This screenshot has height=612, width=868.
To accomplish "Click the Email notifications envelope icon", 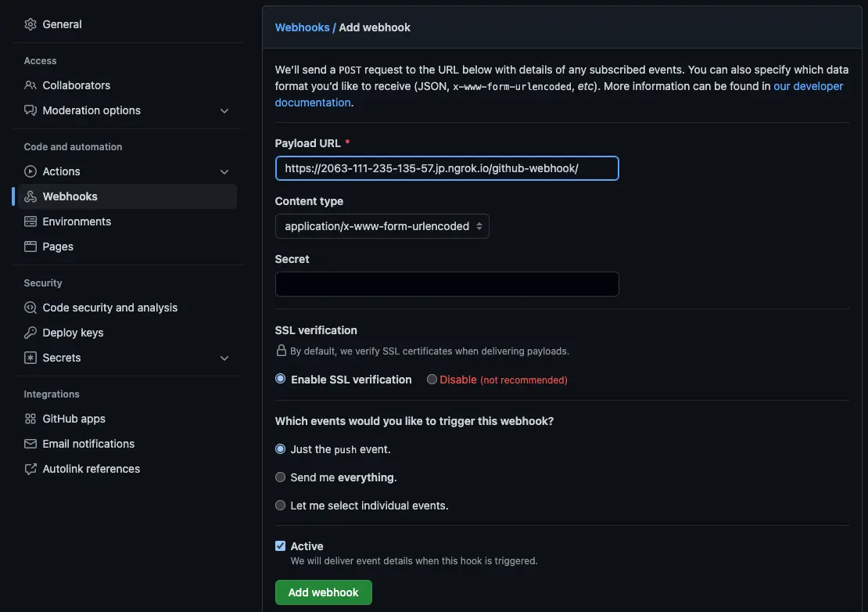I will pos(30,444).
